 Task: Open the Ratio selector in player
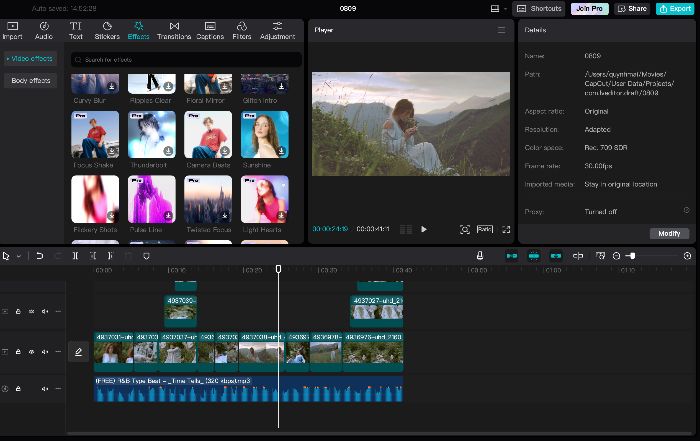(x=485, y=229)
